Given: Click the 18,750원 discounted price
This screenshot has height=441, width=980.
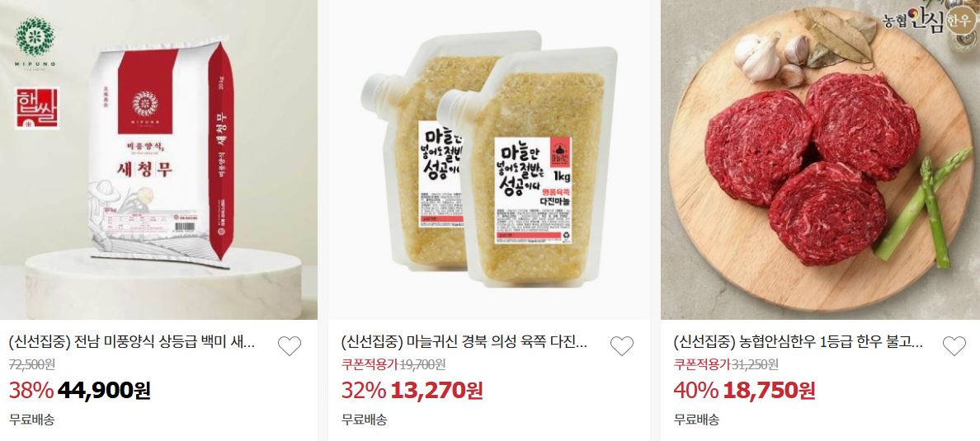Looking at the screenshot, I should (769, 391).
